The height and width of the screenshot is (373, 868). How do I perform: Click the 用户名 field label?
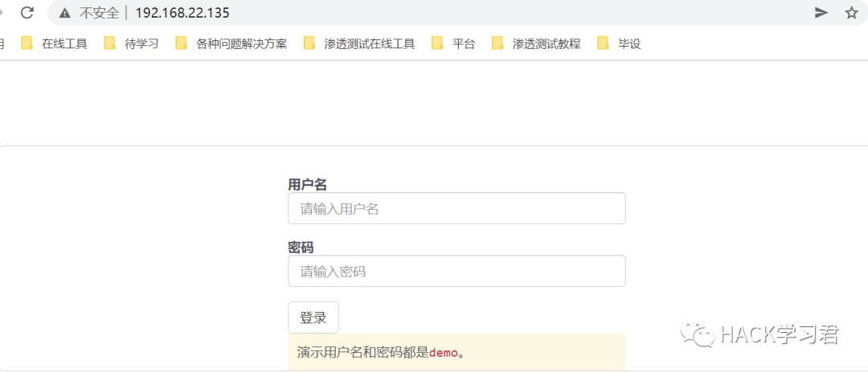[307, 184]
